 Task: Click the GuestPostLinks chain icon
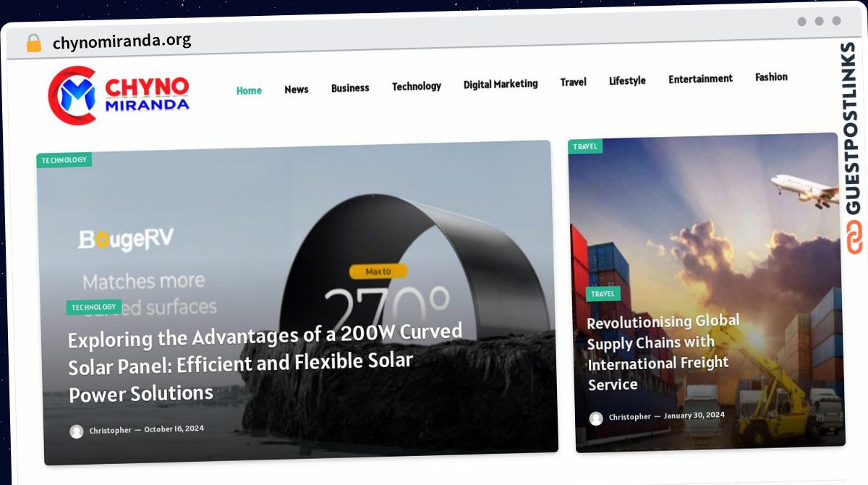855,238
